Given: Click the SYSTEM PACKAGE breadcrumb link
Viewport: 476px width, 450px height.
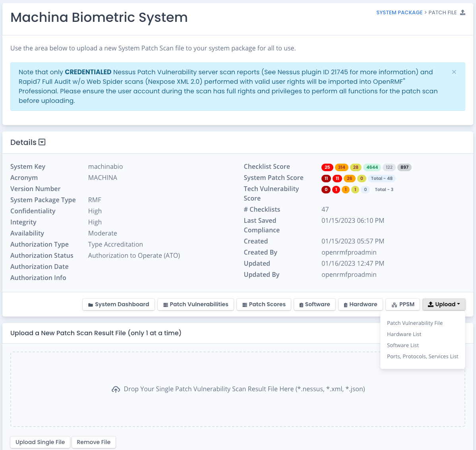Looking at the screenshot, I should click(x=399, y=12).
